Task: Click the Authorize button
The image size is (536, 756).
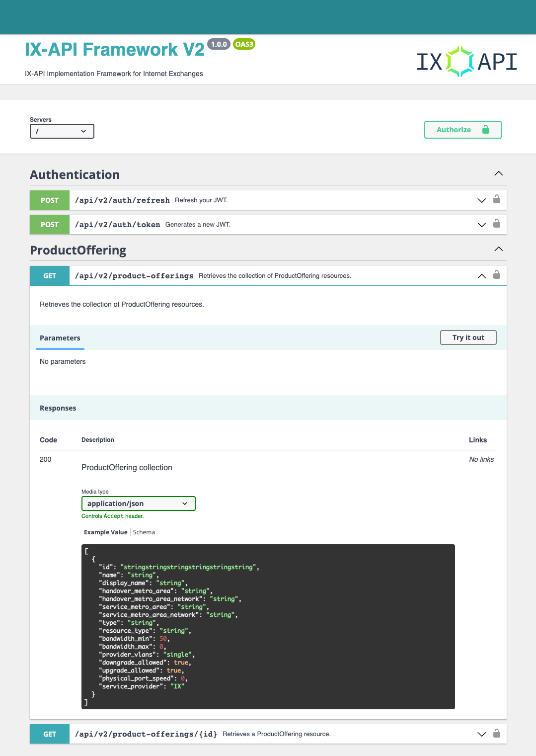Action: tap(463, 130)
